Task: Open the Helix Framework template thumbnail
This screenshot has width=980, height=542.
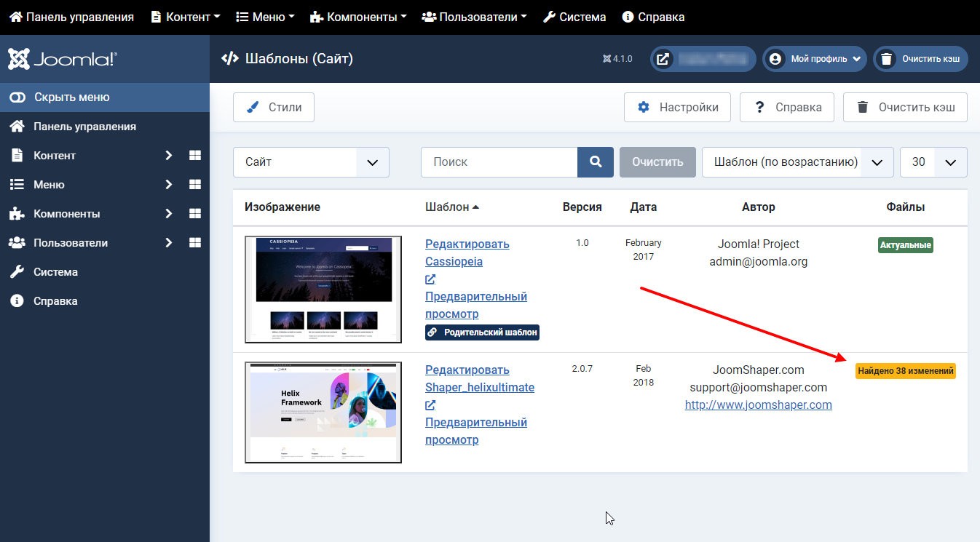Action: coord(323,413)
